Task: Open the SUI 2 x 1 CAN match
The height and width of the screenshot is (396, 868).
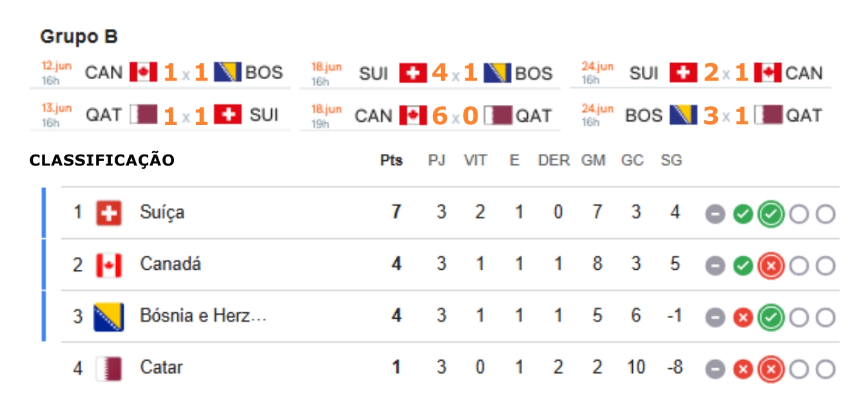Action: click(702, 73)
